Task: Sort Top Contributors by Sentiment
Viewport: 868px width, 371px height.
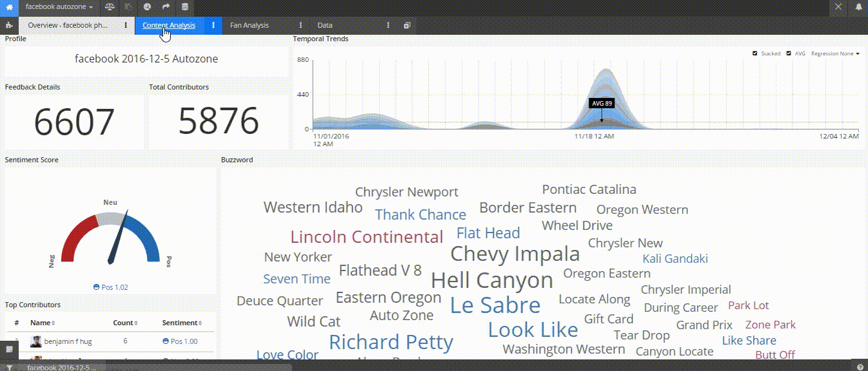Action: pyautogui.click(x=182, y=323)
